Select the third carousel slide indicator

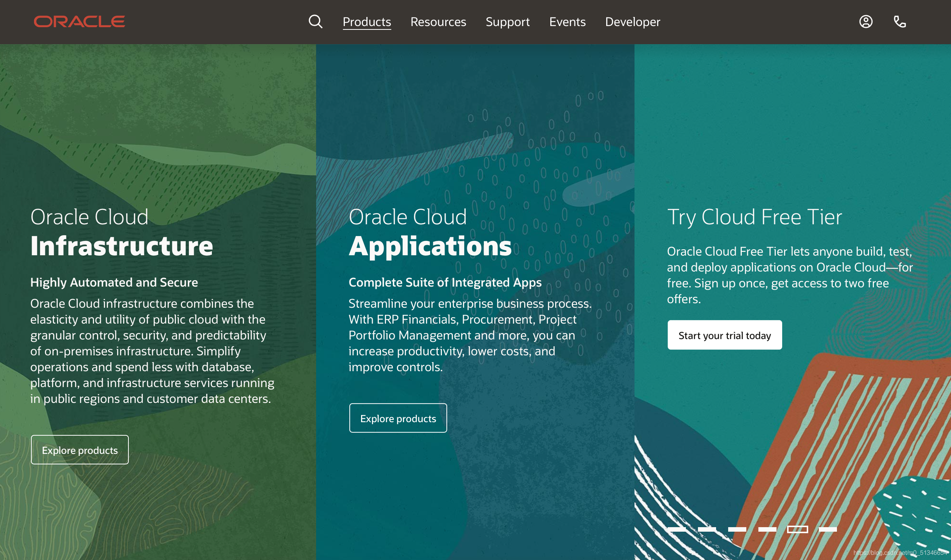click(x=737, y=529)
